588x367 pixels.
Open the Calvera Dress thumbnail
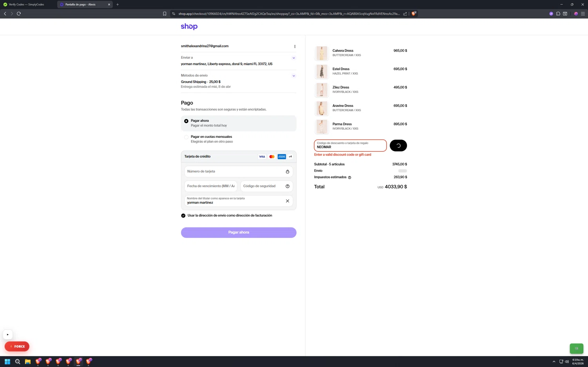click(322, 53)
